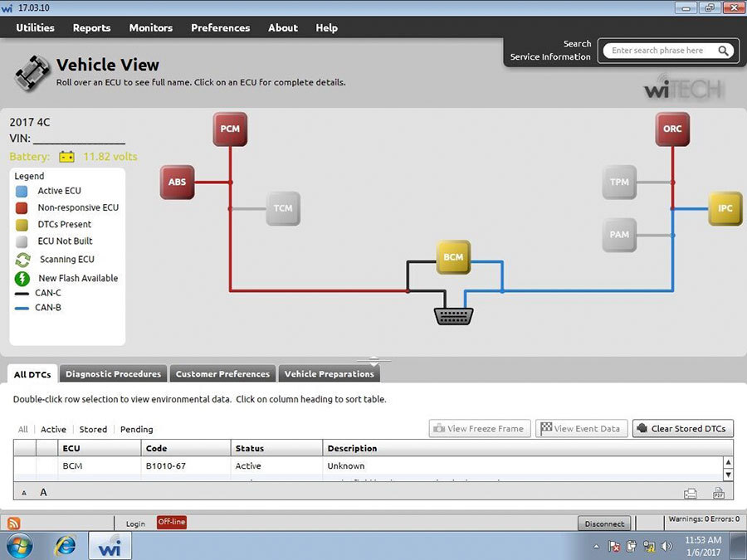Disconnect from the vehicle
Viewport: 747px width, 560px height.
point(604,523)
